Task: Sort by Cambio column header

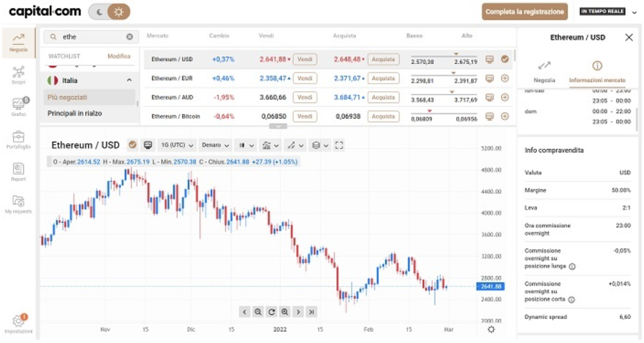Action: click(219, 36)
